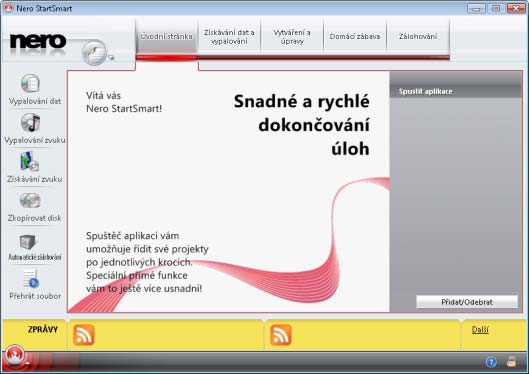Click the ZPRÁVY news label
The image size is (529, 374).
pos(43,329)
